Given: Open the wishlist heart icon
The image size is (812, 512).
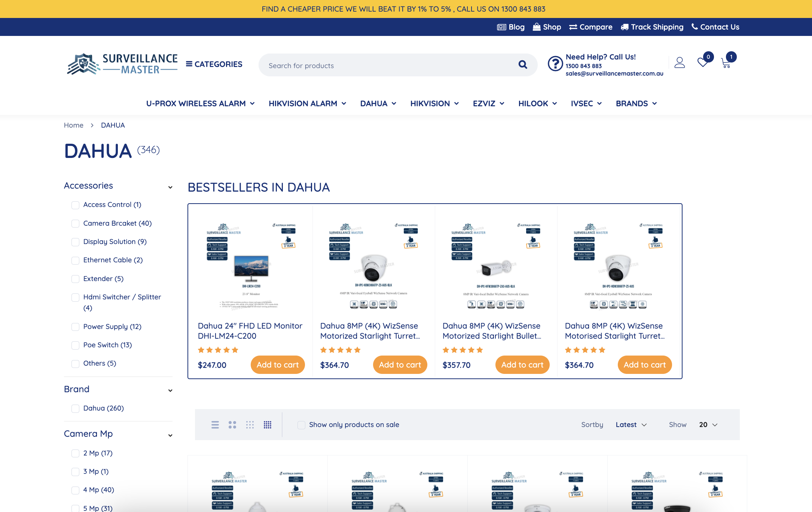Looking at the screenshot, I should point(703,63).
